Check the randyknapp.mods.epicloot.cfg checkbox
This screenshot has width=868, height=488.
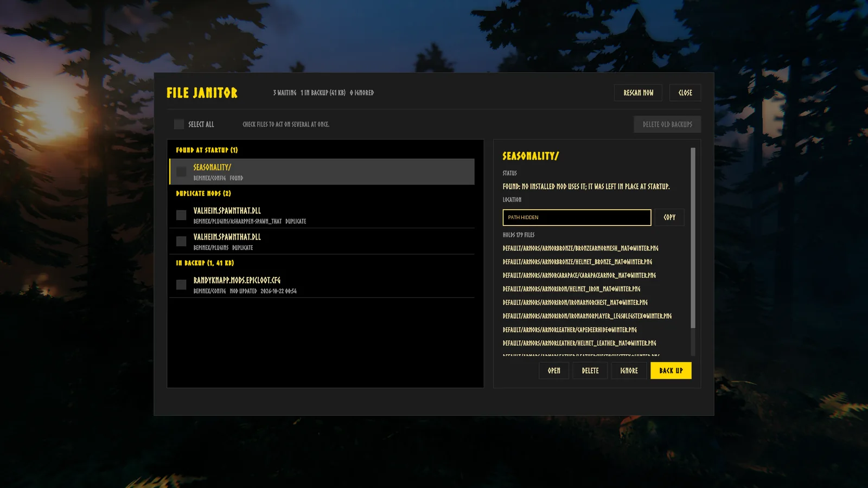(181, 285)
